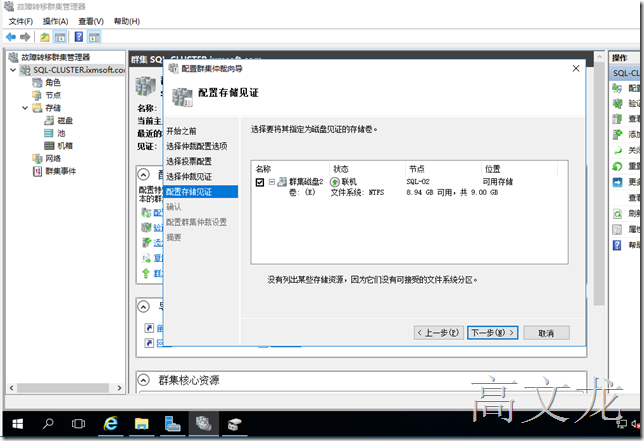Collapse the first section chevron in center pane
The image size is (644, 441).
pyautogui.click(x=143, y=175)
